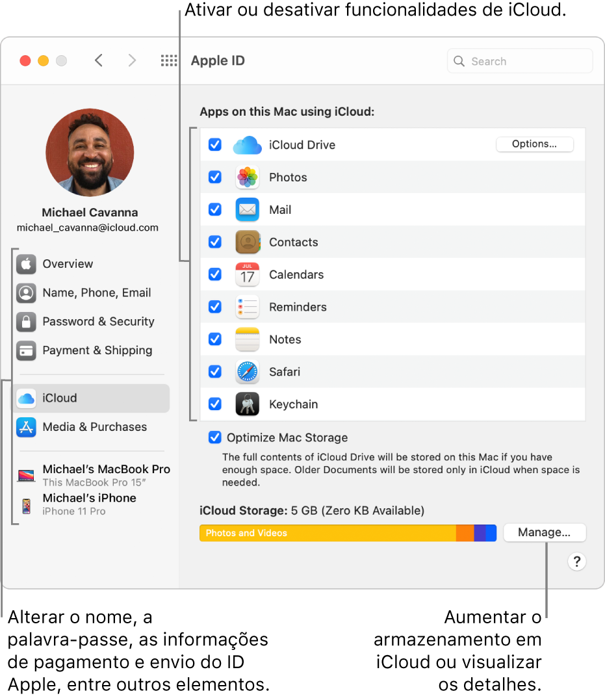The height and width of the screenshot is (700, 605).
Task: Click the Photos app icon
Action: 248,177
